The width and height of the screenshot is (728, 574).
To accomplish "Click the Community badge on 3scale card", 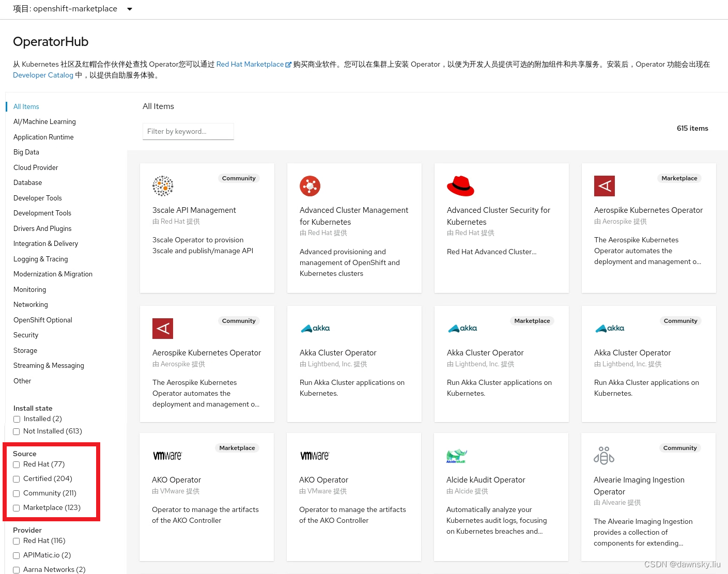I will pyautogui.click(x=239, y=178).
